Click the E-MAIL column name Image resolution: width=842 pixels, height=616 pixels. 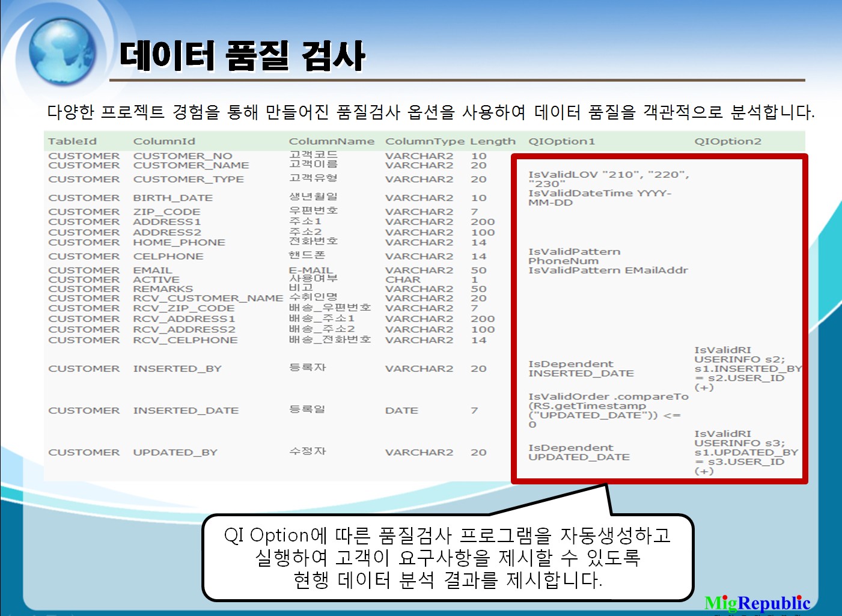click(x=310, y=270)
